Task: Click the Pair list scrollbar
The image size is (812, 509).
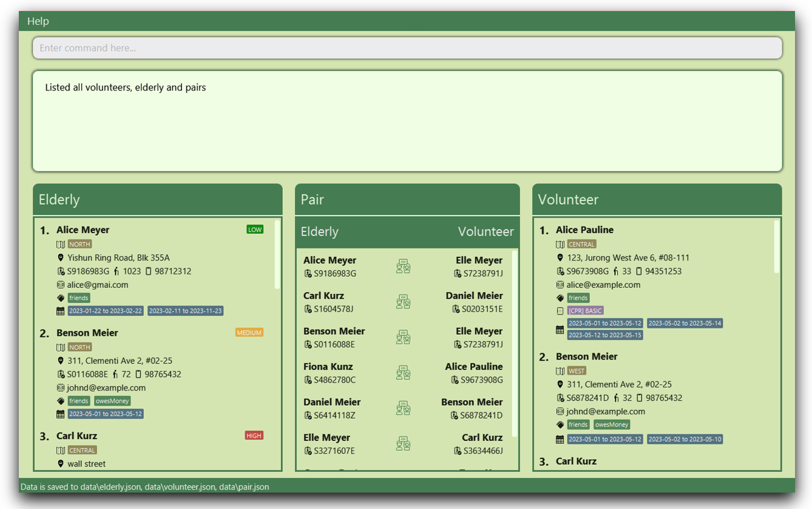Action: click(x=515, y=344)
